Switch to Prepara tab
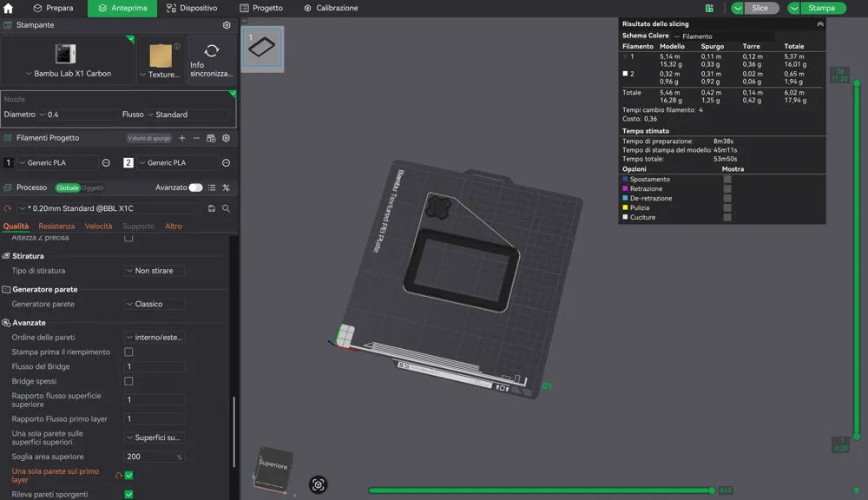Screen dimensions: 868x500 click(x=53, y=8)
